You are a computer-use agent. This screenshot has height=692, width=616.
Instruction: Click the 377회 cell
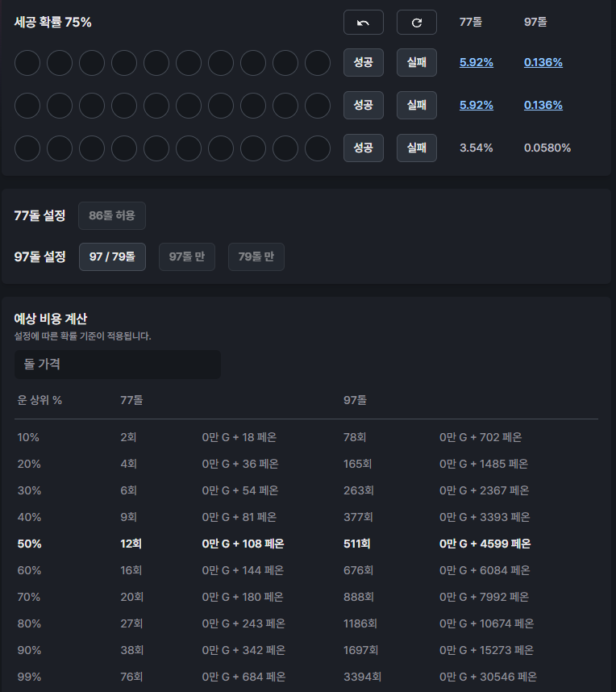(358, 517)
